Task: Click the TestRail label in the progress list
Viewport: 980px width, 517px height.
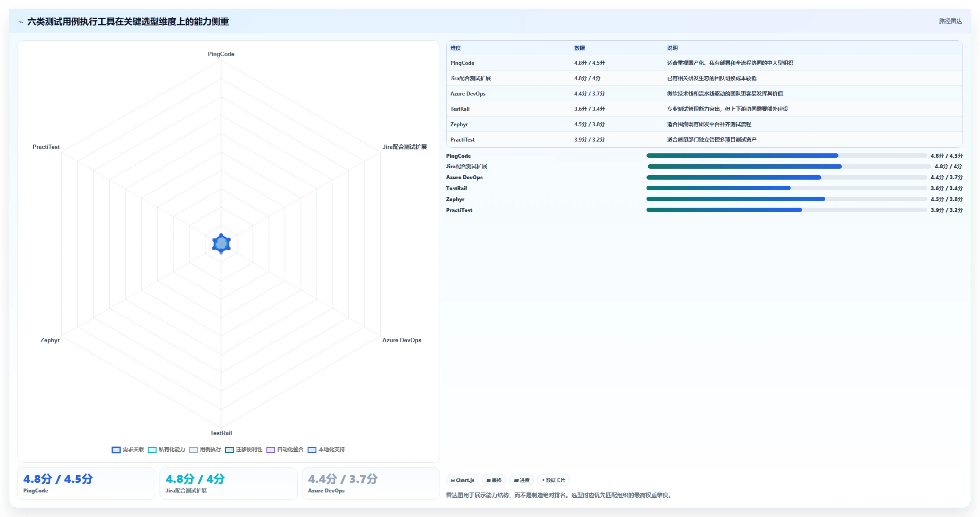Action: [456, 188]
